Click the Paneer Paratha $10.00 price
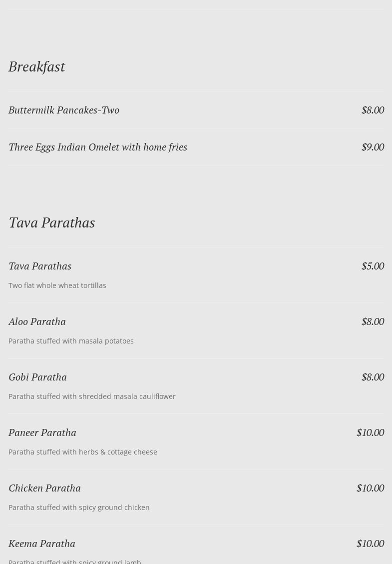Screen dimensions: 392x564 [370, 432]
